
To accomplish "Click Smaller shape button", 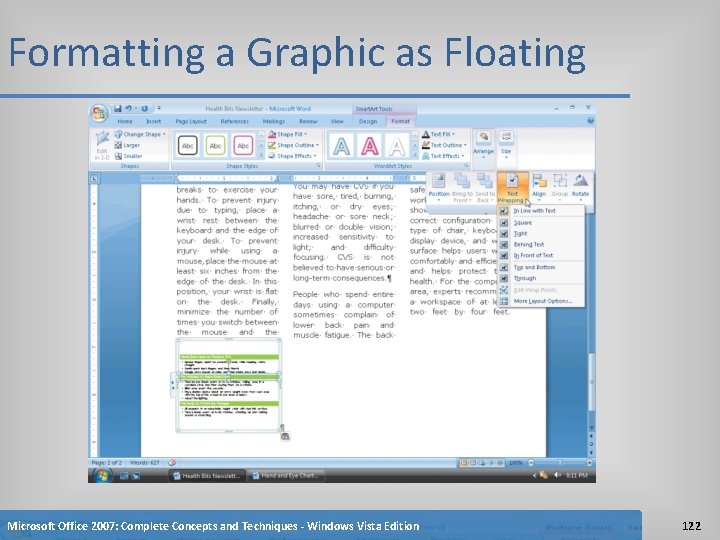I will tap(128, 156).
